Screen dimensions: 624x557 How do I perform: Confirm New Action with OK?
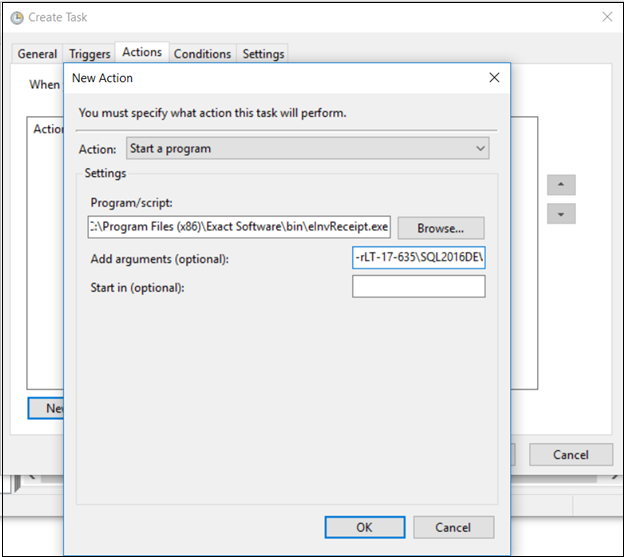tap(365, 528)
